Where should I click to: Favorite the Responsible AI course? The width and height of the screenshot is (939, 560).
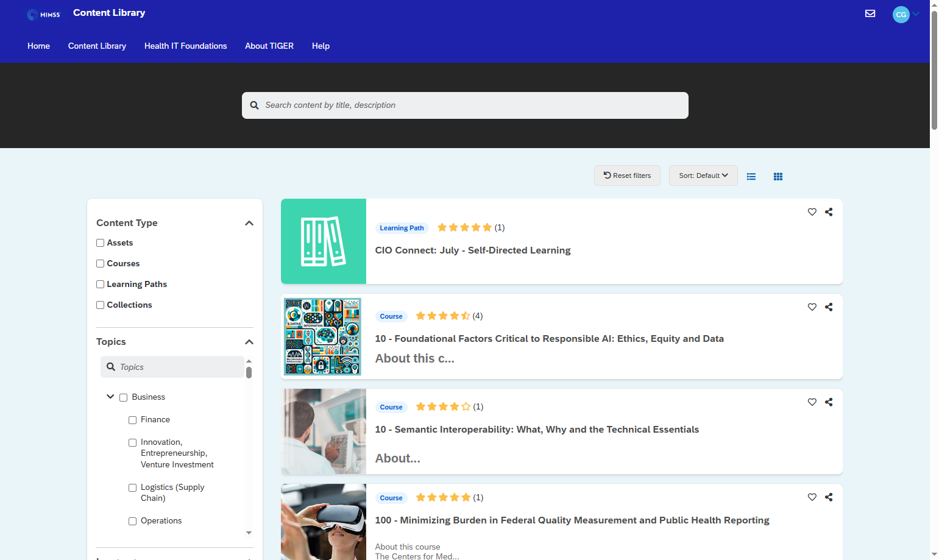(x=812, y=307)
